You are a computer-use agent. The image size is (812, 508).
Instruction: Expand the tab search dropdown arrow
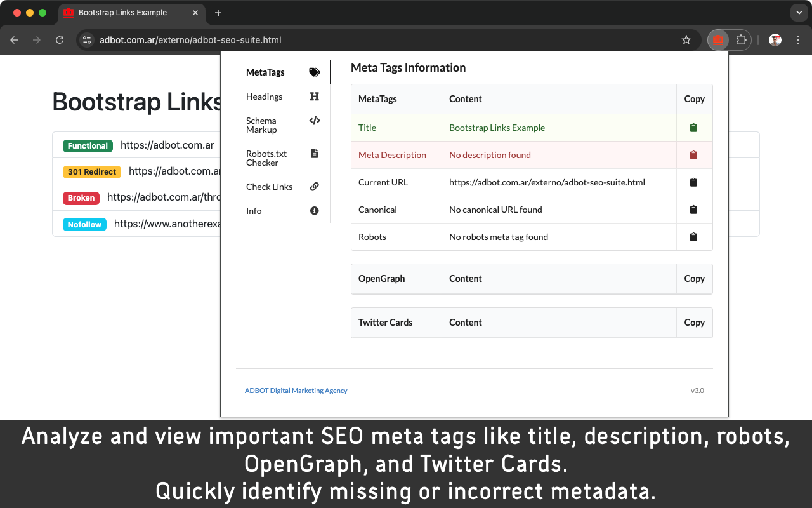799,13
